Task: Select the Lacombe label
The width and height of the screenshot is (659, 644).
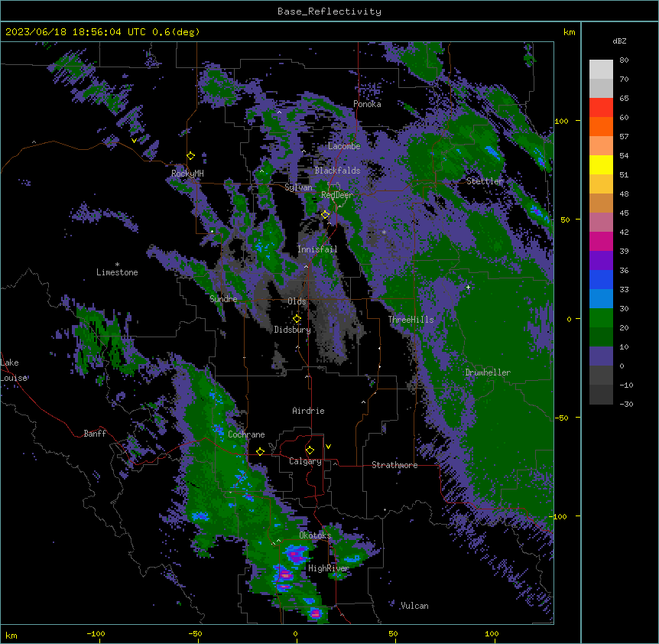Action: point(344,146)
